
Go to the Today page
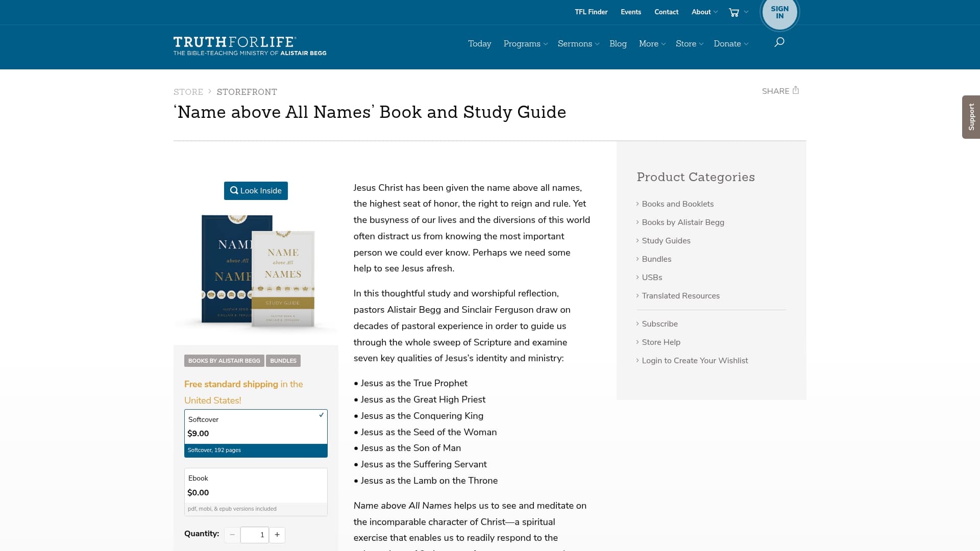[479, 44]
